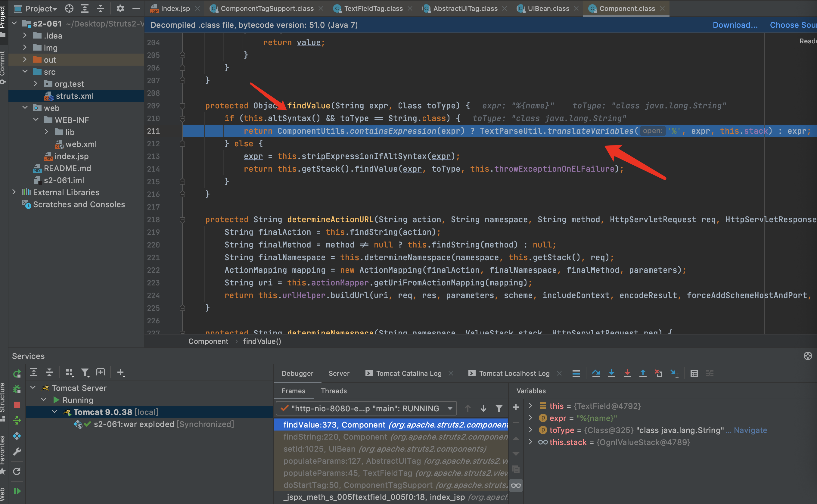The width and height of the screenshot is (817, 504).
Task: Select s2-061:war exploded artifact
Action: (163, 424)
